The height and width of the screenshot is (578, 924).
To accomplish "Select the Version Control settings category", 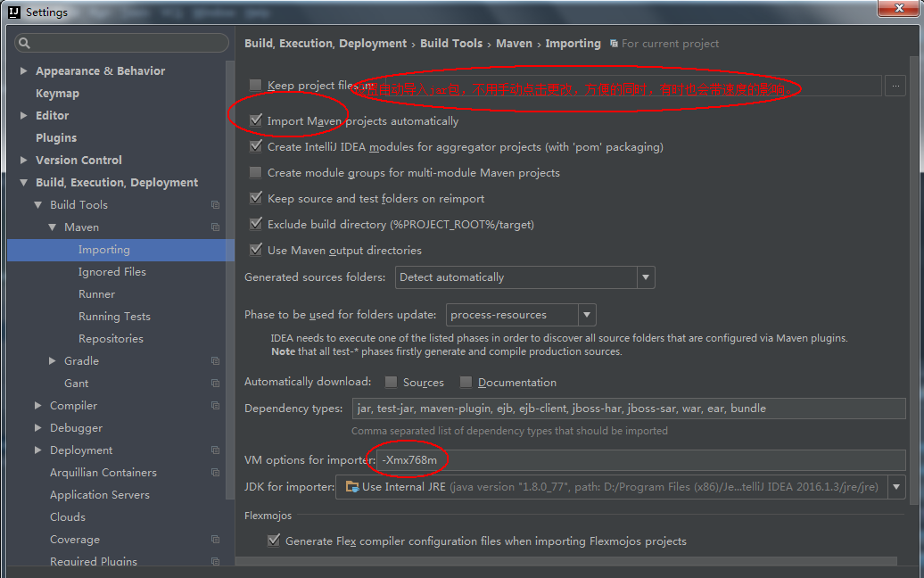I will pos(78,161).
